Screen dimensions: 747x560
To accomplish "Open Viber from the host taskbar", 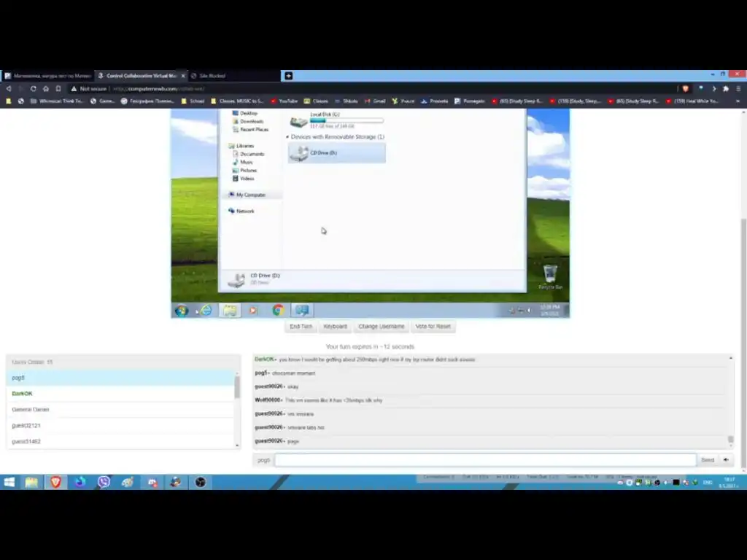I will [x=104, y=482].
